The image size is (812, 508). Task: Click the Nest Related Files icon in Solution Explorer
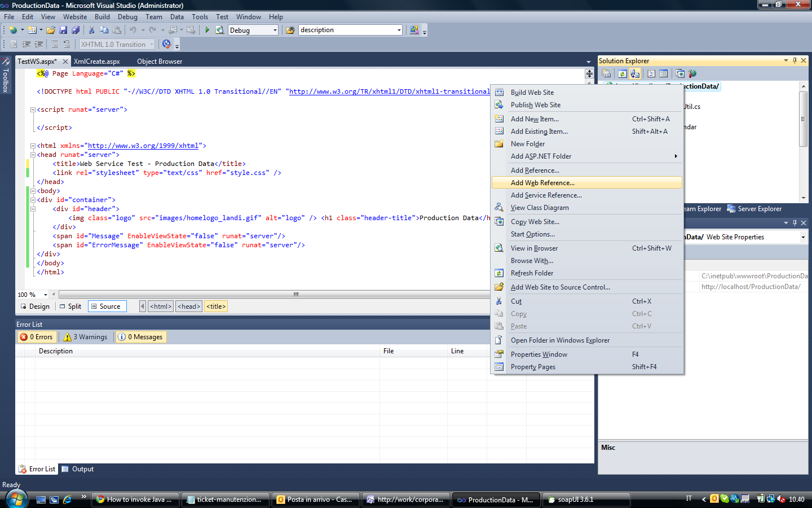[635, 73]
